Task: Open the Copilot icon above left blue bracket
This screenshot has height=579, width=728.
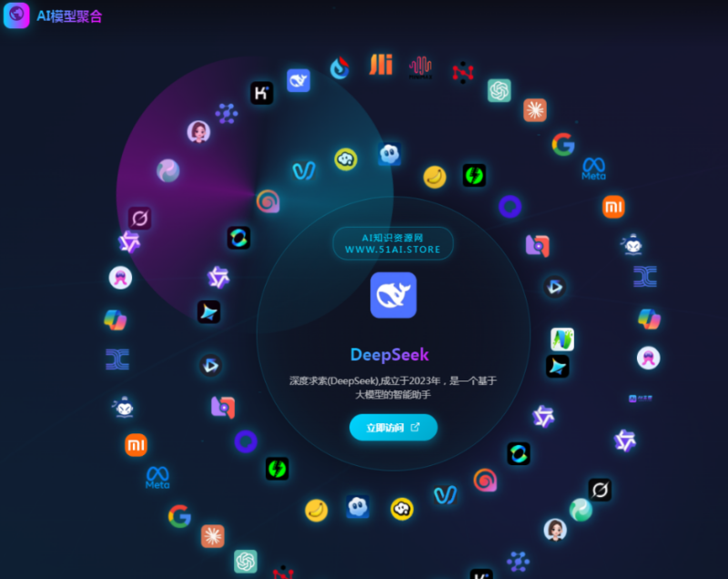Action: coord(116,320)
